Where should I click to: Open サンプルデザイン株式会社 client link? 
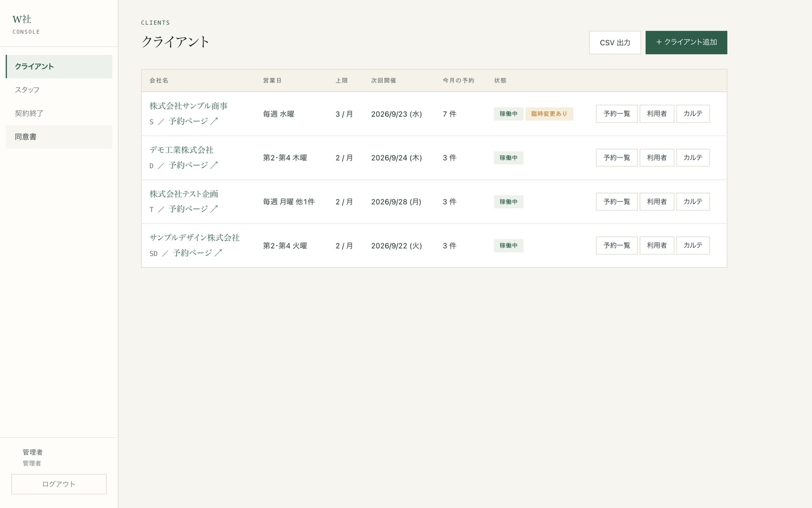[x=194, y=237]
